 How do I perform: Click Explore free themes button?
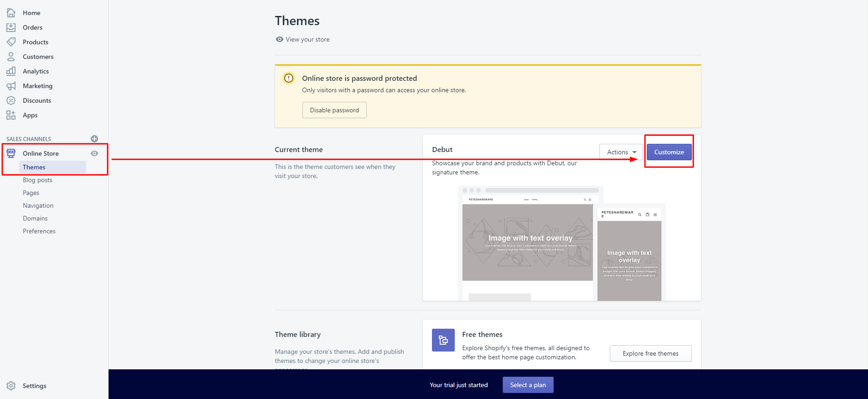[x=651, y=353]
